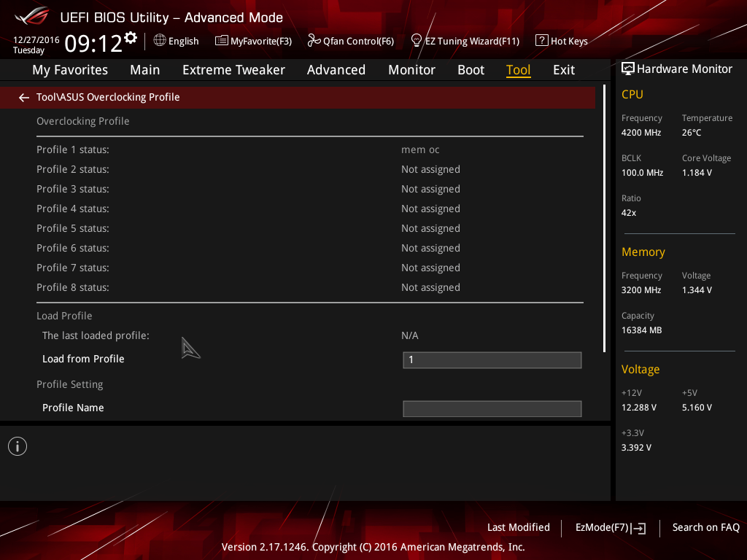Open the Exit tab
Screen dimensions: 747x560
pos(564,70)
